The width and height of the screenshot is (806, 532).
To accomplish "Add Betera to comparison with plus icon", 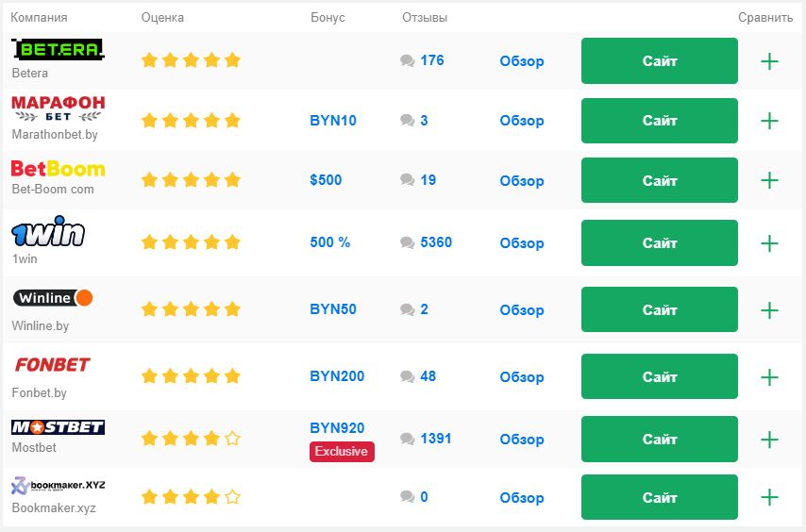I will click(769, 61).
